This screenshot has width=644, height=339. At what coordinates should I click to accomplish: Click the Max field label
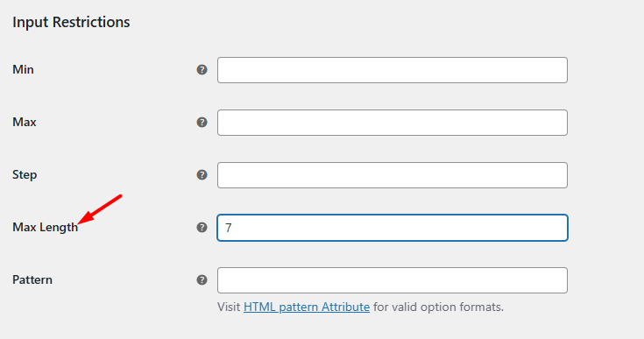25,122
